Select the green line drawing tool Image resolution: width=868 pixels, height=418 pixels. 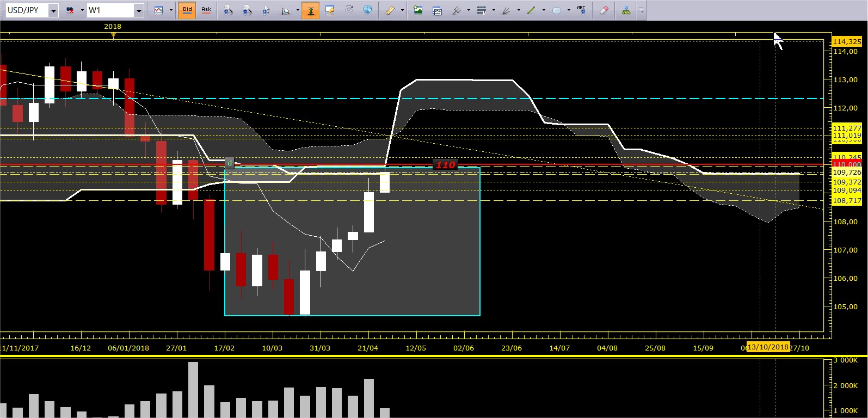pyautogui.click(x=531, y=10)
